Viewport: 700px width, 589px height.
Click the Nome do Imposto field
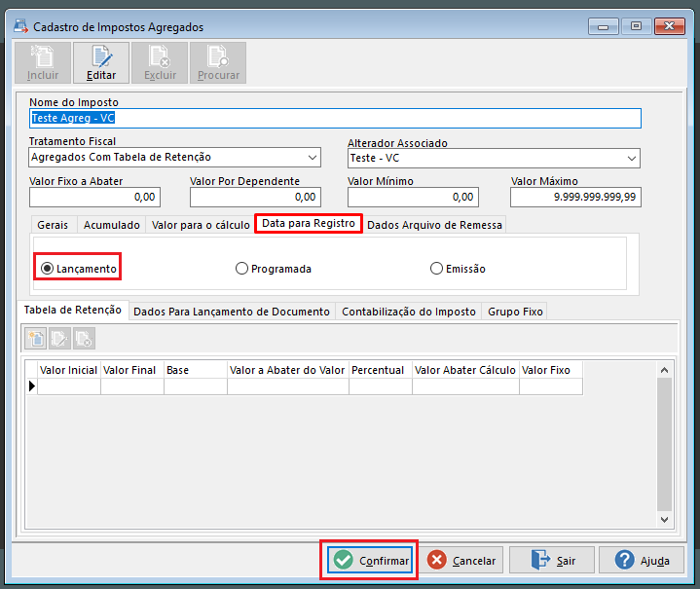pyautogui.click(x=335, y=119)
